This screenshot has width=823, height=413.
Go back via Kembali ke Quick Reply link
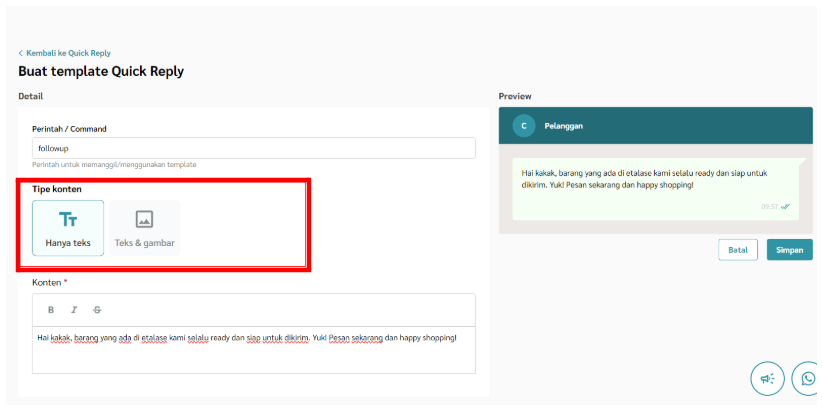point(68,53)
